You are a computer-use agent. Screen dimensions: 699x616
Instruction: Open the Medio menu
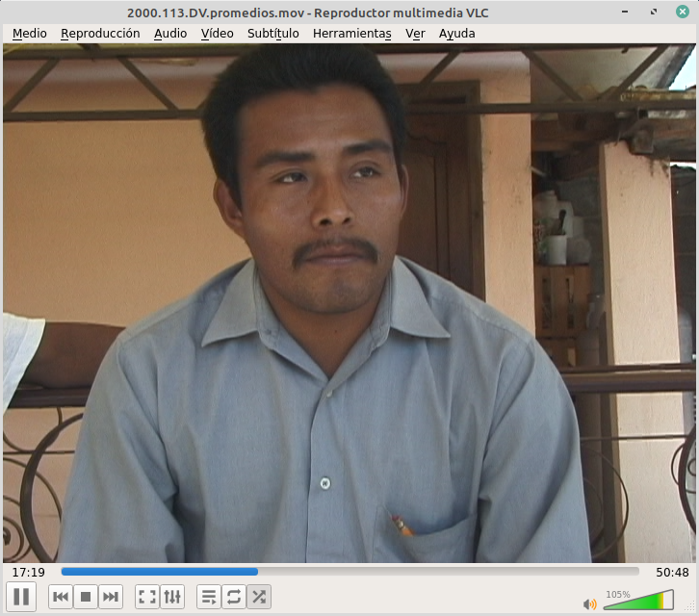(x=30, y=34)
